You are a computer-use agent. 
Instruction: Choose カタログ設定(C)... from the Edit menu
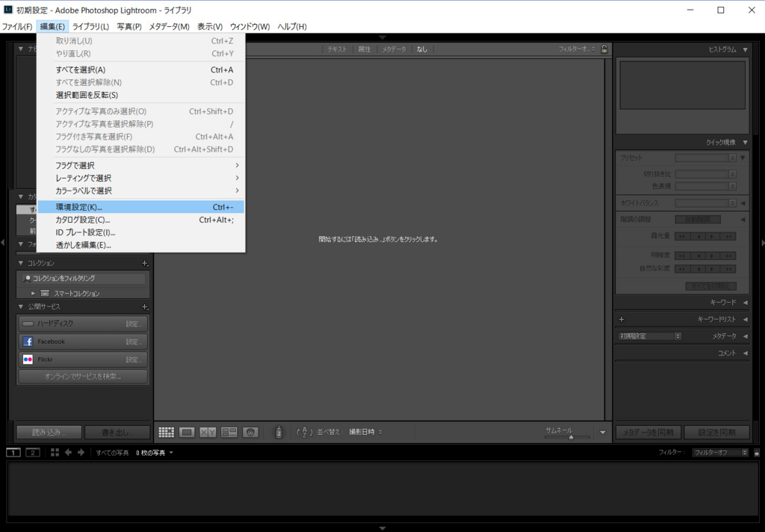click(140, 220)
